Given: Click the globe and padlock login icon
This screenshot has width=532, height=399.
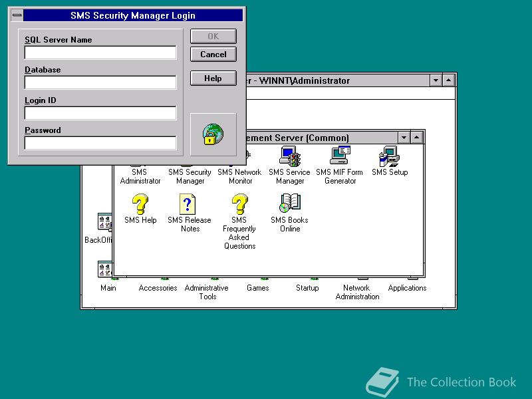Looking at the screenshot, I should point(213,134).
